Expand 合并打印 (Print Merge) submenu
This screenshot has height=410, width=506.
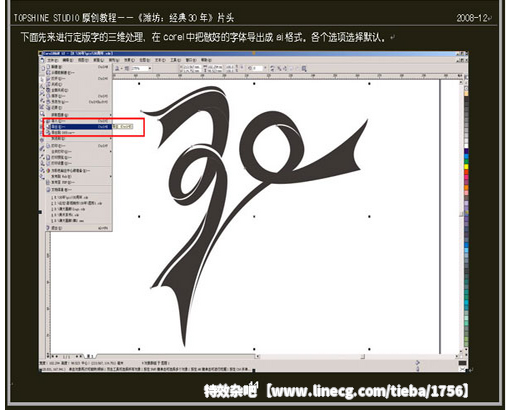tap(78, 151)
